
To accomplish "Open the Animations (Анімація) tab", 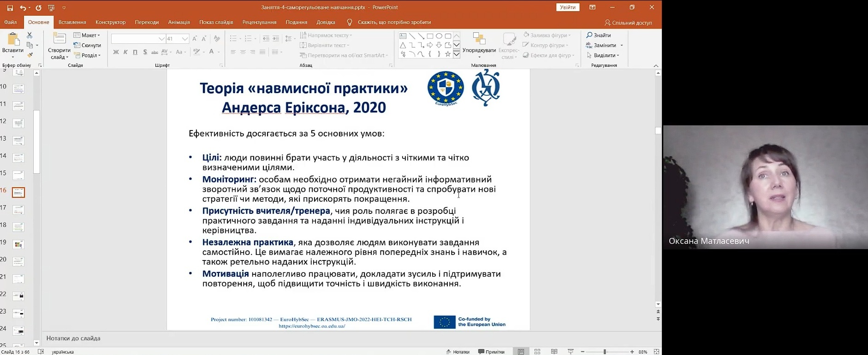I will pos(178,22).
